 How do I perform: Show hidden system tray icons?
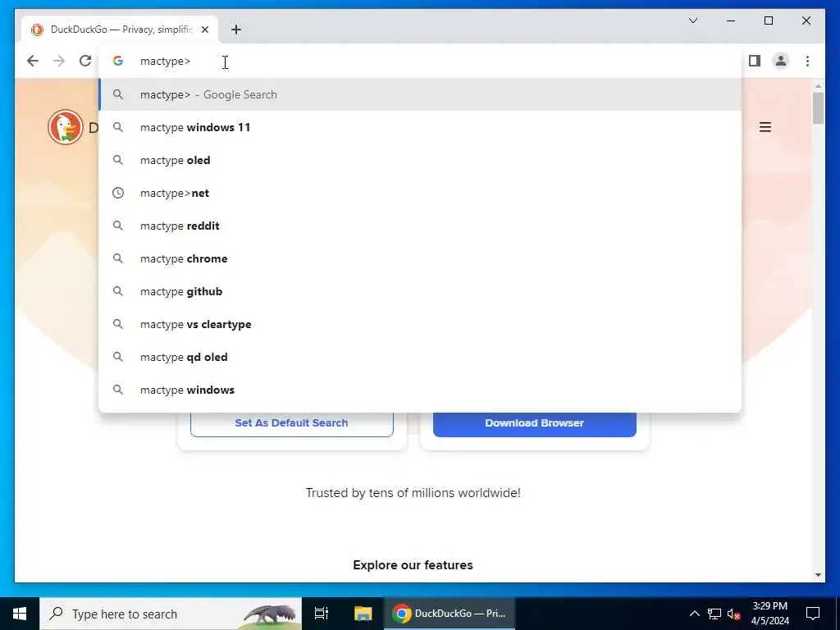694,614
